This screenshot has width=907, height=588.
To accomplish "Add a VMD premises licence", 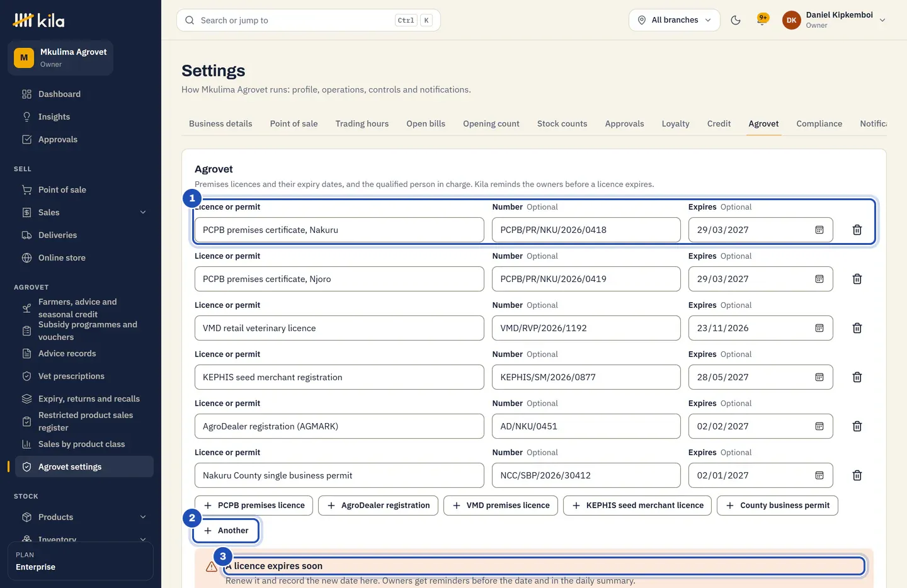I will [x=501, y=506].
